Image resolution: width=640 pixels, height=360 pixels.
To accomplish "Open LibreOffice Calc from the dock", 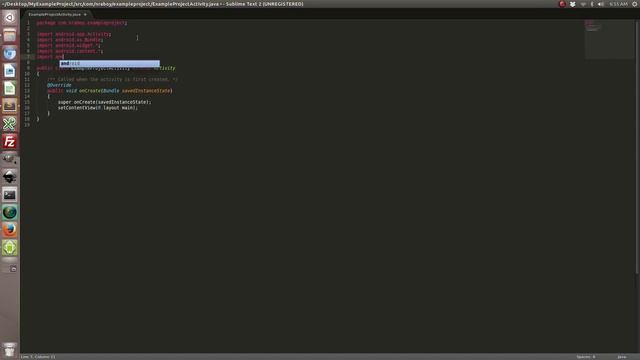I will (x=9, y=89).
